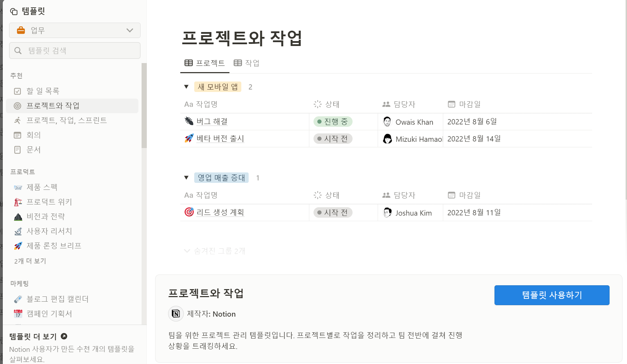Open the 시작 전 status of 베타 버전 출시
627x364 pixels.
click(333, 139)
